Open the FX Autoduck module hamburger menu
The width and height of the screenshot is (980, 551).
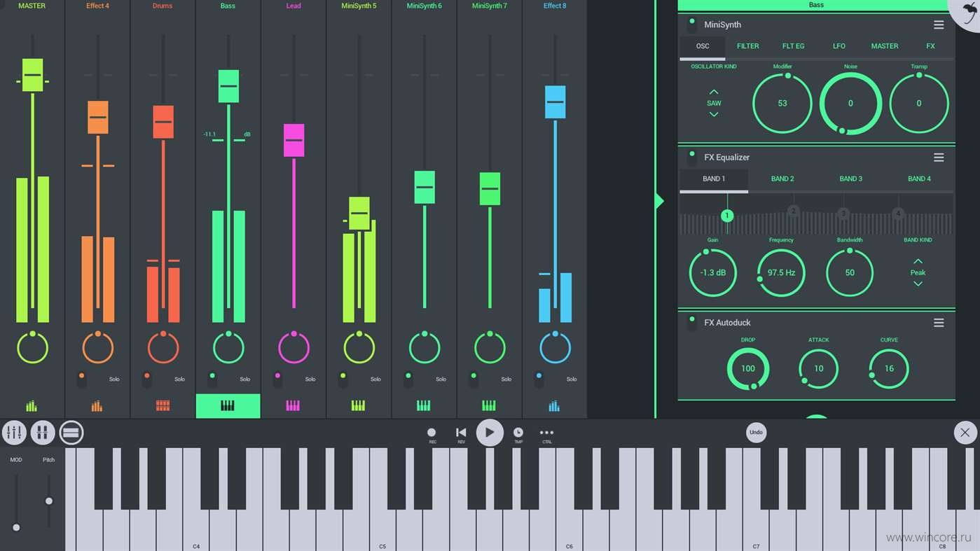(x=939, y=323)
